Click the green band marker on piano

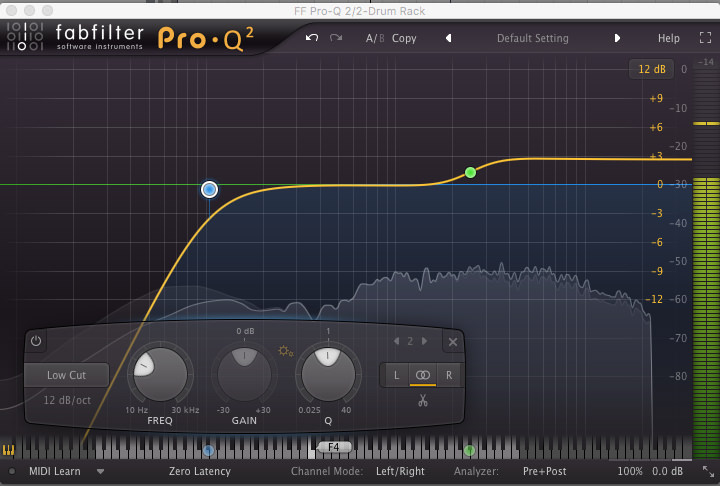click(x=469, y=450)
